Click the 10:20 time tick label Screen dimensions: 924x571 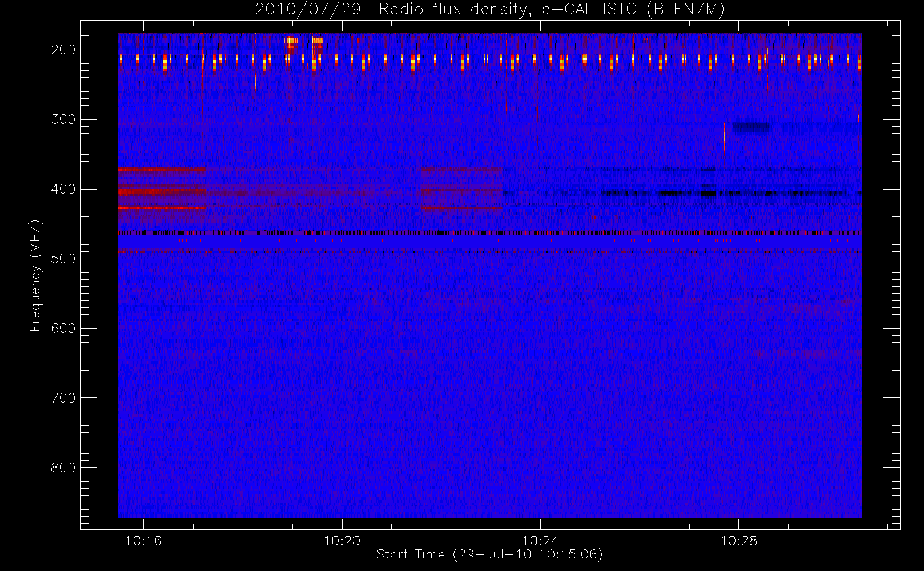click(x=342, y=541)
